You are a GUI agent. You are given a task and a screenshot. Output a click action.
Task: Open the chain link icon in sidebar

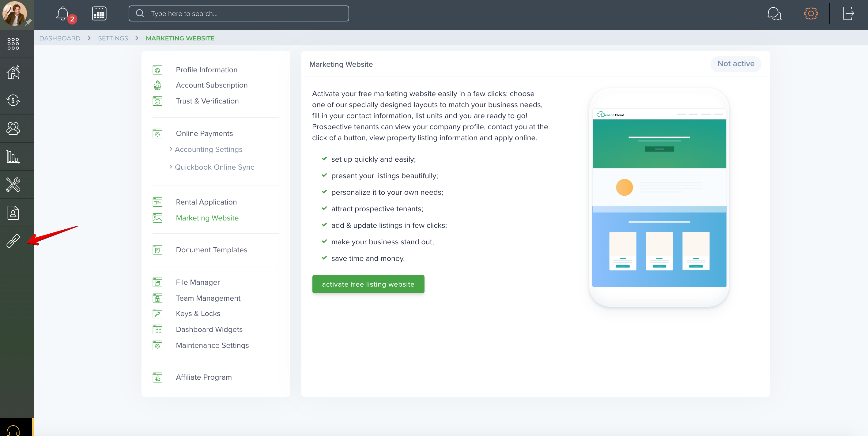[x=13, y=241]
